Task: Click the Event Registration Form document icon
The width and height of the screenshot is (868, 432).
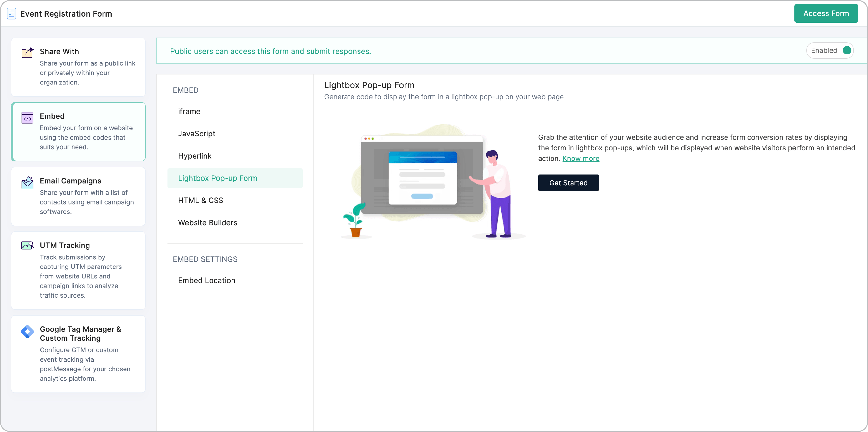Action: pos(11,14)
